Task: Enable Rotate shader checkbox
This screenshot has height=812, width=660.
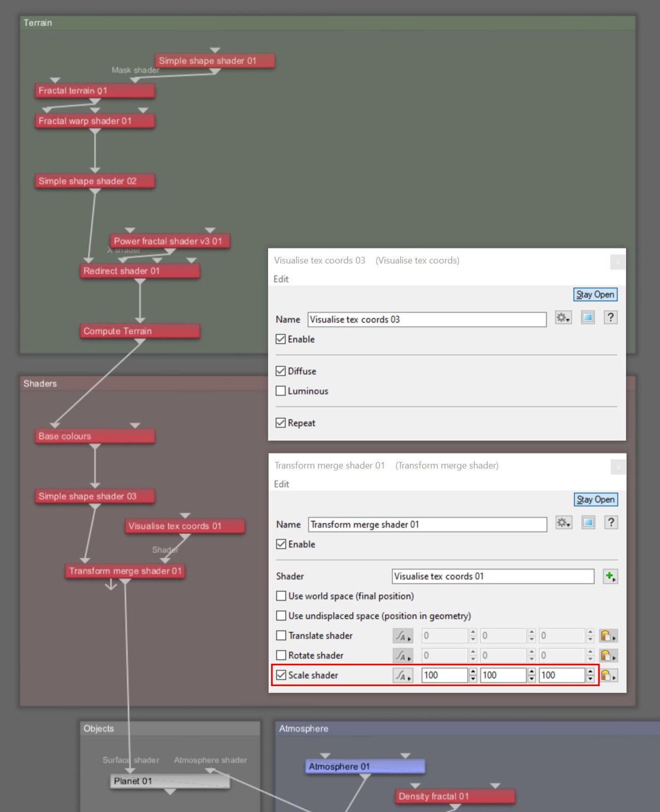Action: click(x=281, y=655)
